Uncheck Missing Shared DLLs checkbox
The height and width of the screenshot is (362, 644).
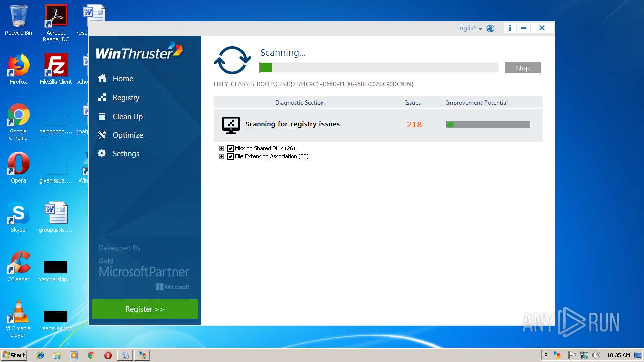tap(230, 148)
